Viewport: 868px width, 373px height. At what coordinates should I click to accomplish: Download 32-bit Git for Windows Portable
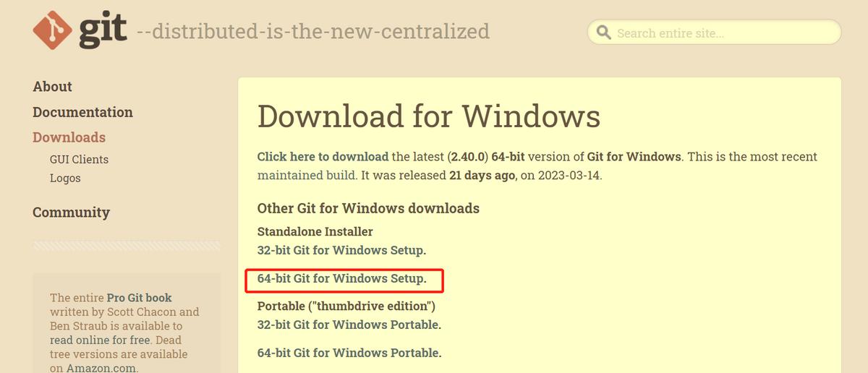point(349,325)
